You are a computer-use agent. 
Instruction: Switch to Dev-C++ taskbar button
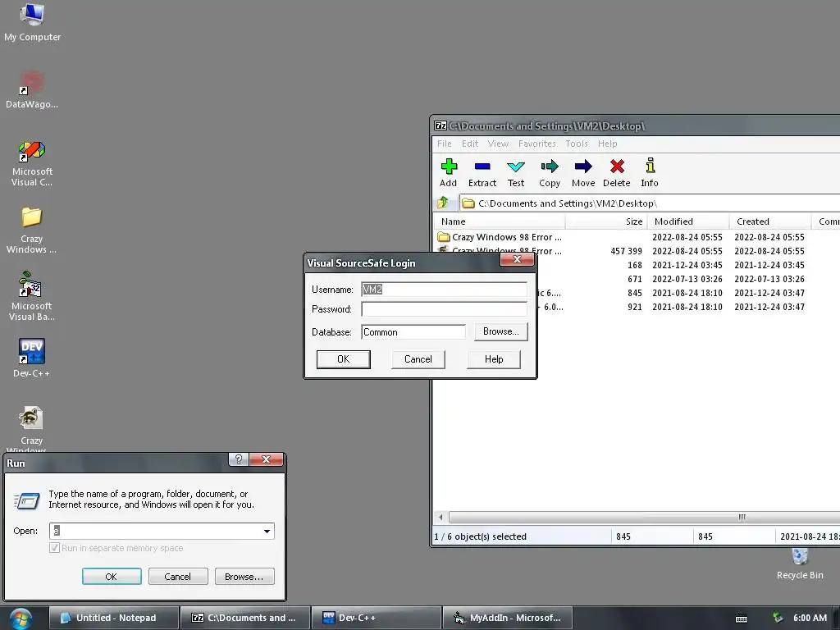(376, 618)
